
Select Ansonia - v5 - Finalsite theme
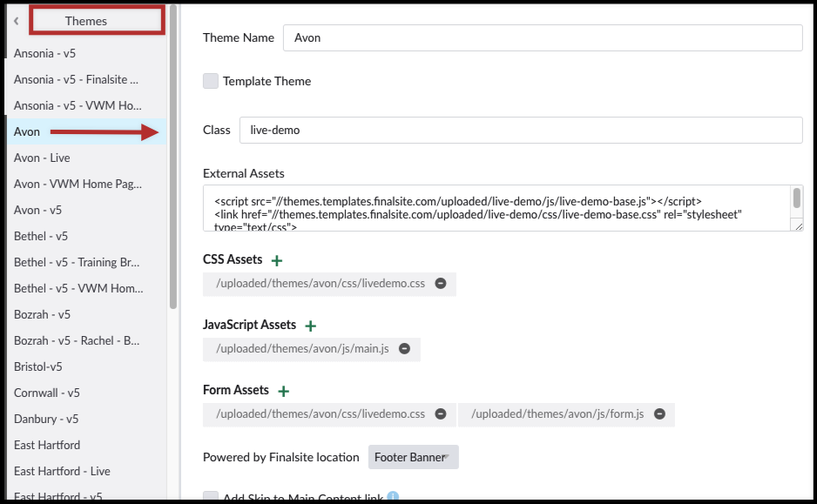[86, 79]
